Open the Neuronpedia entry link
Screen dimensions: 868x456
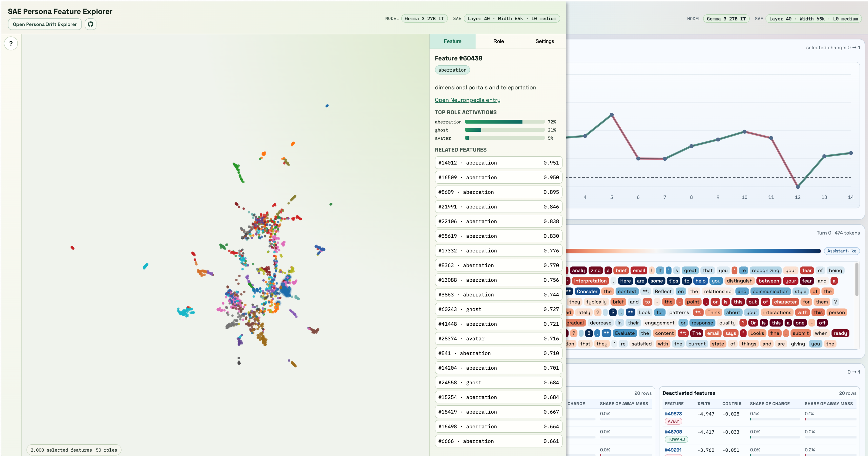[467, 100]
